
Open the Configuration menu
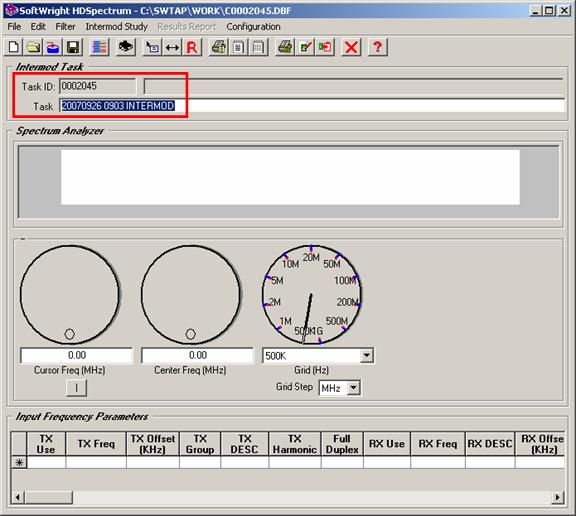tap(253, 27)
